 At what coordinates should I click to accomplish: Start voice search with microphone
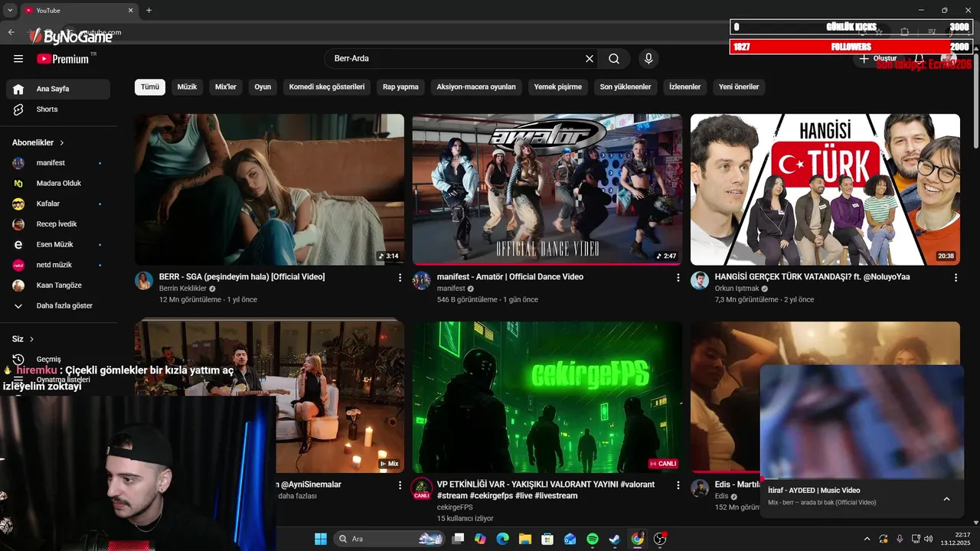(648, 59)
